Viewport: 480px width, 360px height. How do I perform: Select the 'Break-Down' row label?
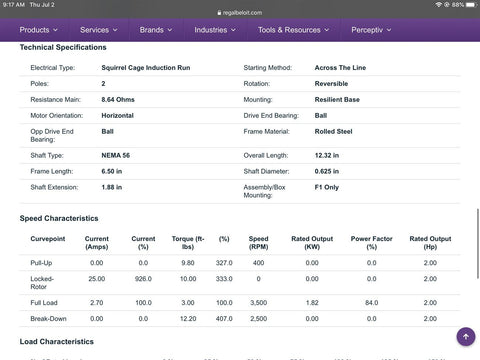(48, 319)
